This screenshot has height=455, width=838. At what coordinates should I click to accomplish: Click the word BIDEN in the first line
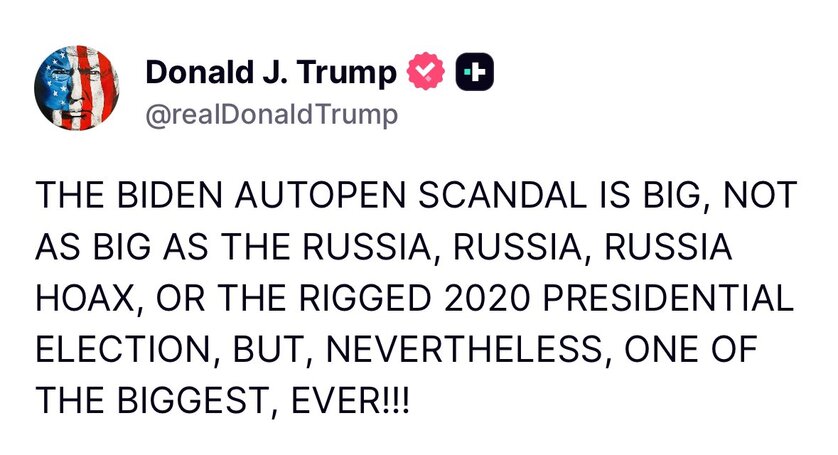169,195
